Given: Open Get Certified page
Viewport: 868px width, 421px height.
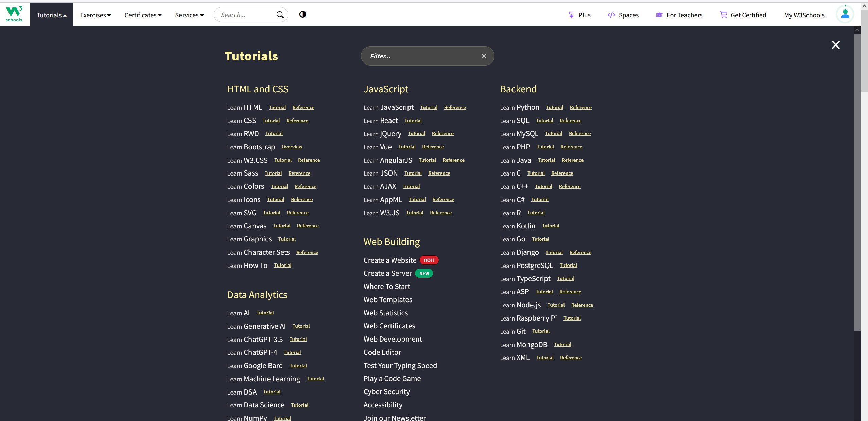Looking at the screenshot, I should click(x=748, y=15).
